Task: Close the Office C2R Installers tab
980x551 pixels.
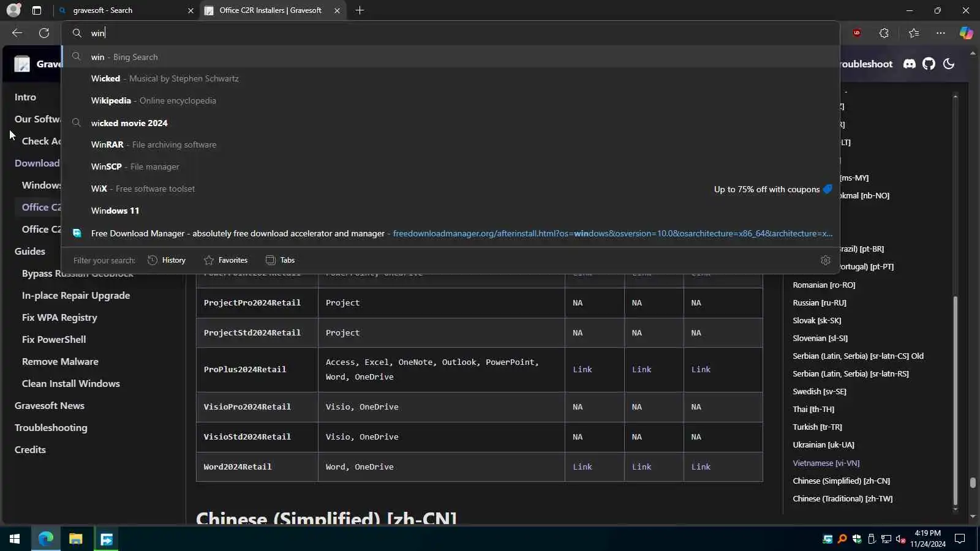Action: pyautogui.click(x=337, y=10)
